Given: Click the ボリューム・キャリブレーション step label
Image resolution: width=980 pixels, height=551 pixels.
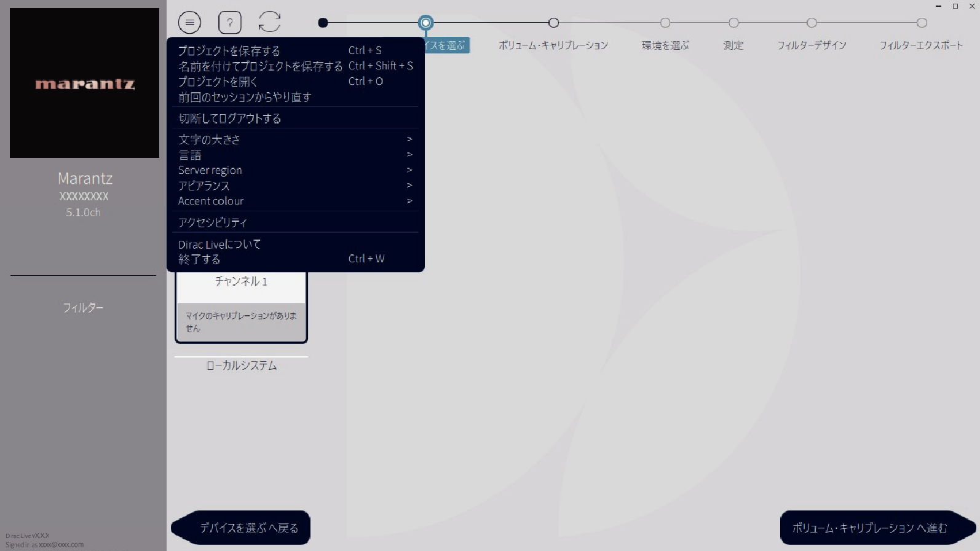Looking at the screenshot, I should point(553,45).
